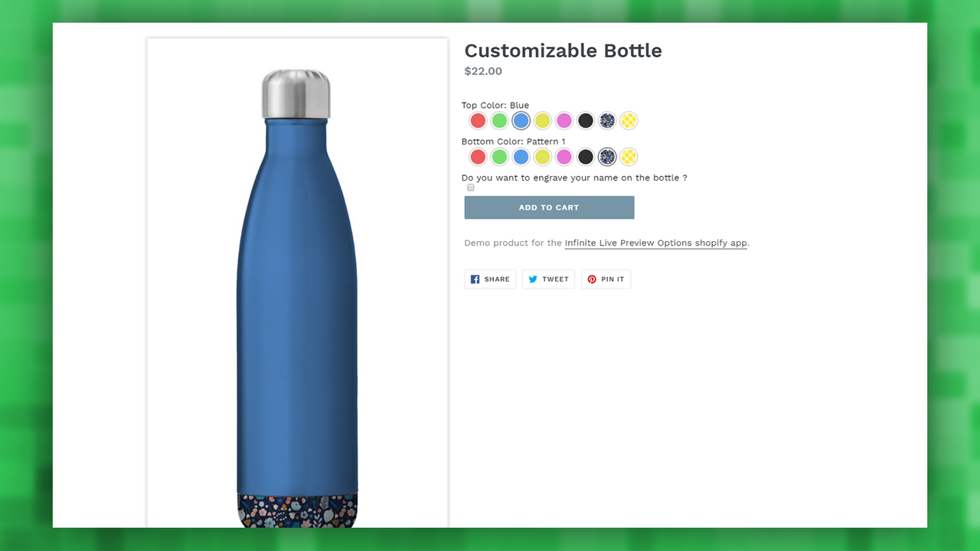Viewport: 980px width, 551px height.
Task: Toggle the engrave your name checkbox
Action: [x=470, y=187]
